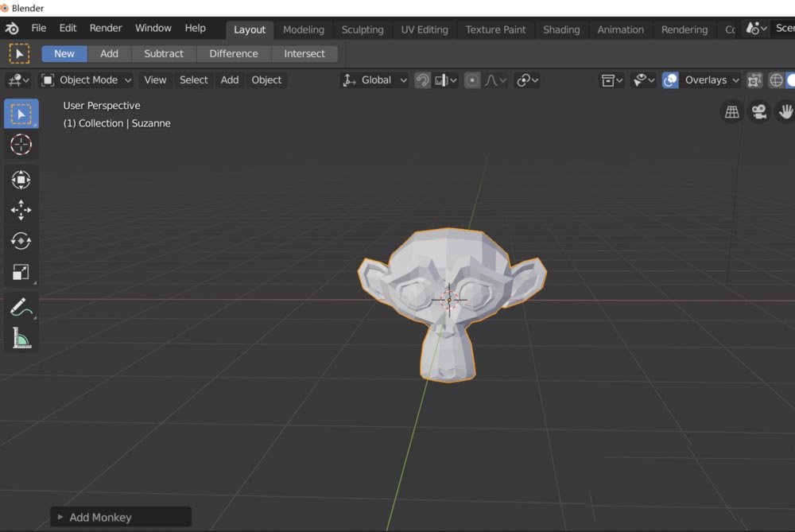Viewport: 795px width, 532px height.
Task: Open the Render menu
Action: click(106, 27)
